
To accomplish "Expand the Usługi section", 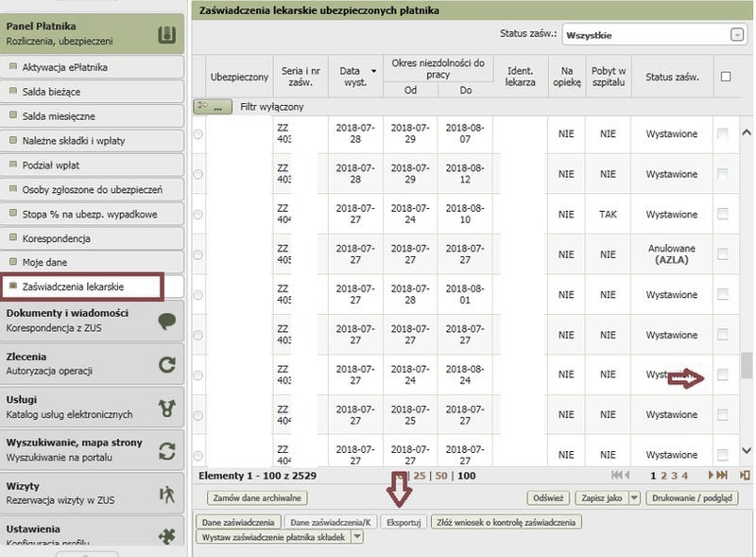I will tap(92, 407).
